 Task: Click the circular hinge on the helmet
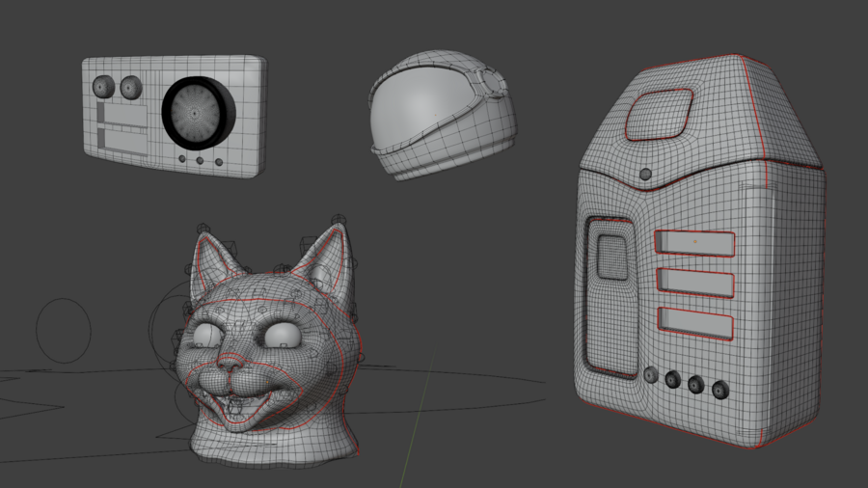[492, 81]
